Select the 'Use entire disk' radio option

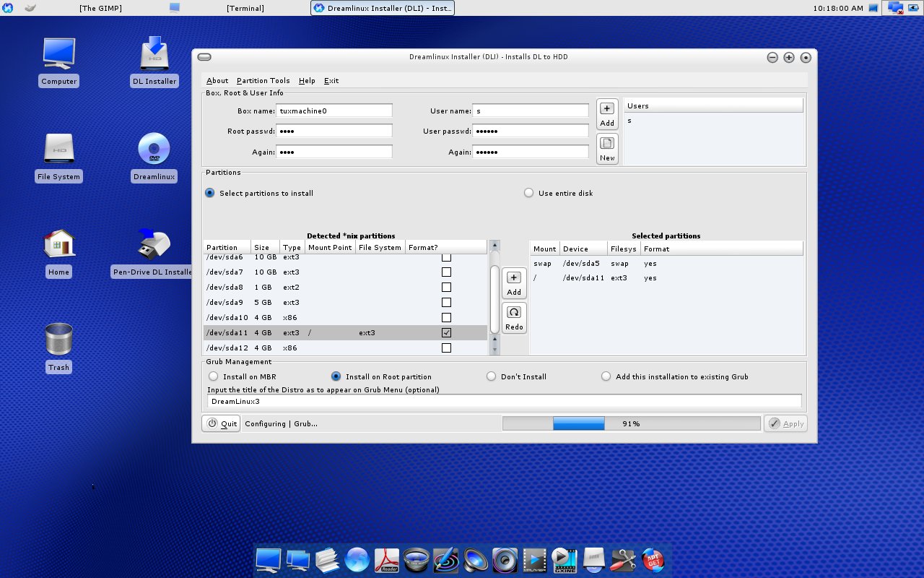click(x=529, y=193)
